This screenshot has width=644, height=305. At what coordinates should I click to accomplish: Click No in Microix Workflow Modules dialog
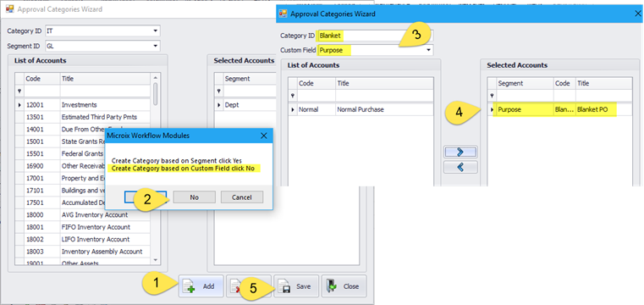click(195, 197)
